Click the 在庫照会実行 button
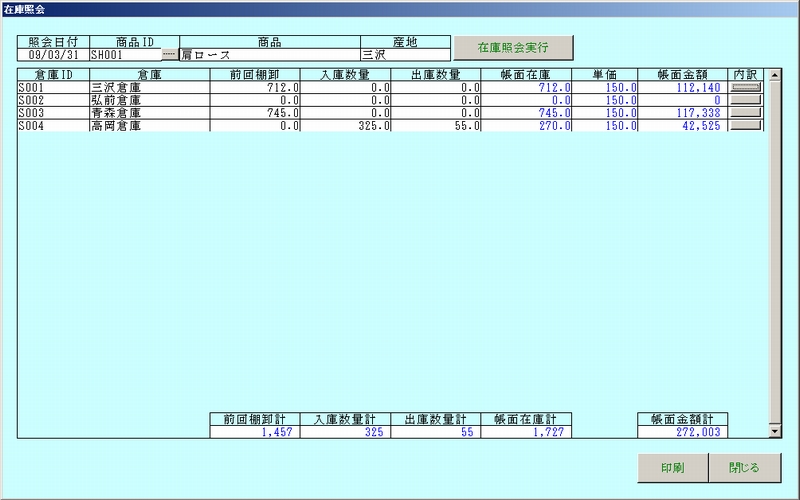Viewport: 800px width, 500px height. [x=513, y=47]
